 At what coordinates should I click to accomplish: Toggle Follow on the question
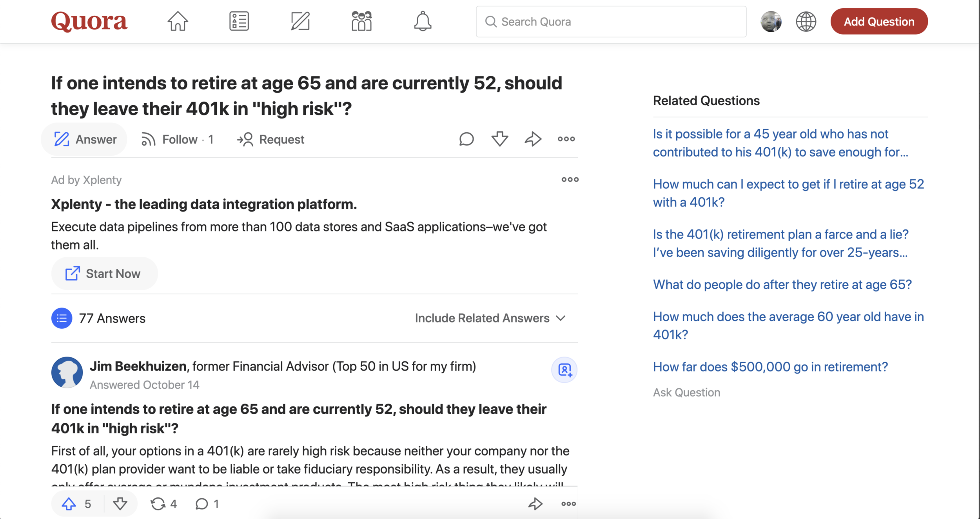pyautogui.click(x=177, y=140)
